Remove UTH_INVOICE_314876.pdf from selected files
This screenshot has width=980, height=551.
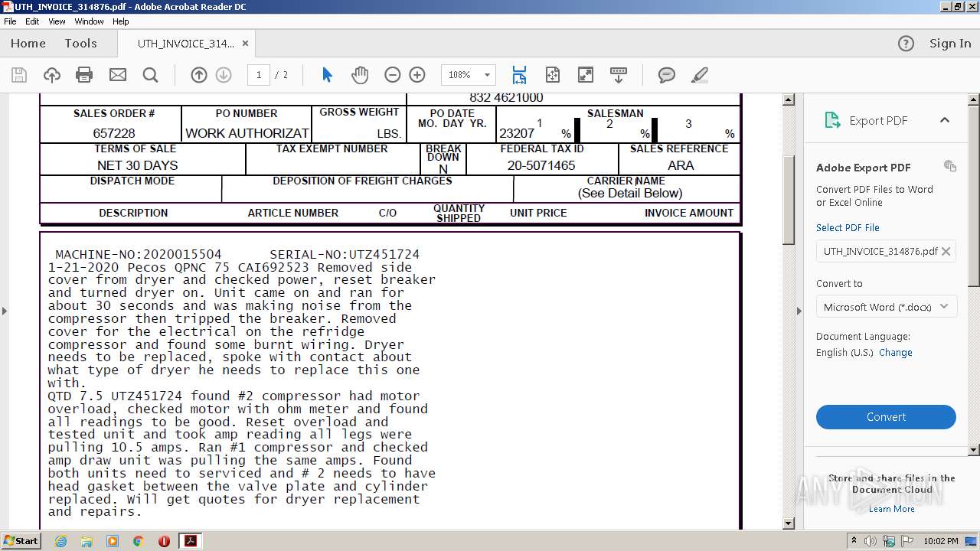click(x=946, y=251)
